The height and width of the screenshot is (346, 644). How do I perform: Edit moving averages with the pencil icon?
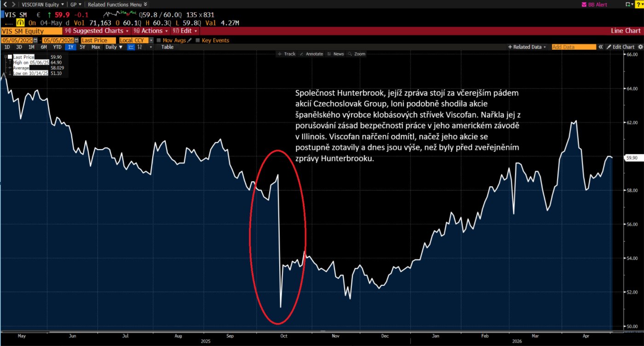(190, 40)
